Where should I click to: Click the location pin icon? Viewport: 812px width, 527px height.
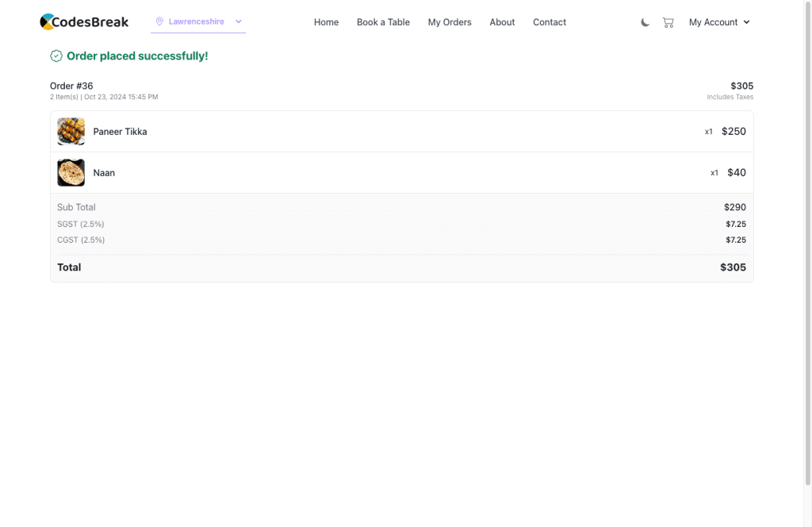pos(159,21)
